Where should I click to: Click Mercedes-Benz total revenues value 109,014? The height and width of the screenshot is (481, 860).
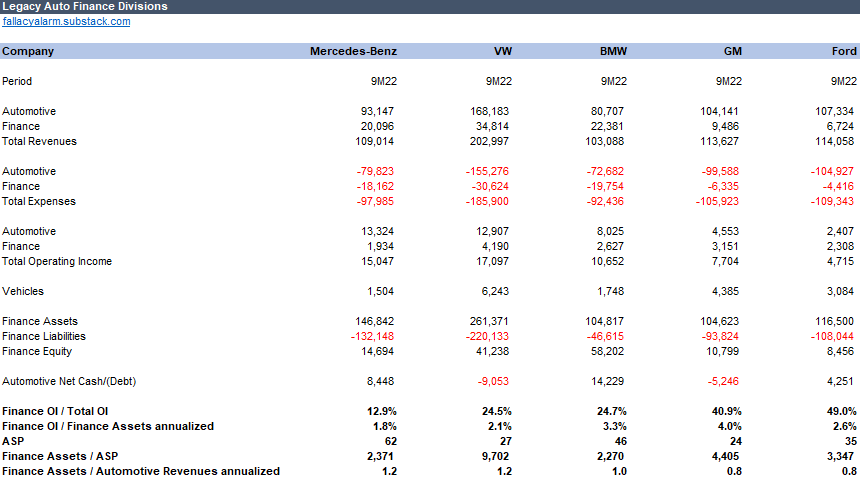(375, 141)
